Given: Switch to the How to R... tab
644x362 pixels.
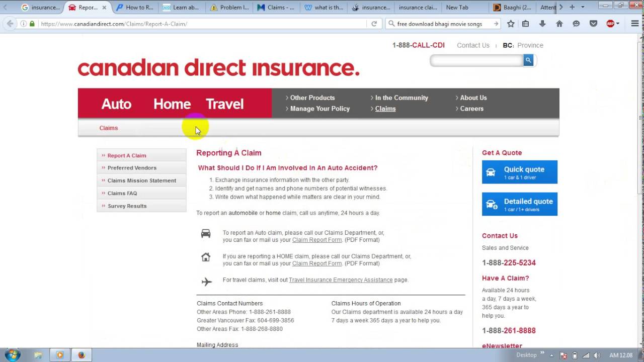Looking at the screenshot, I should point(135,8).
